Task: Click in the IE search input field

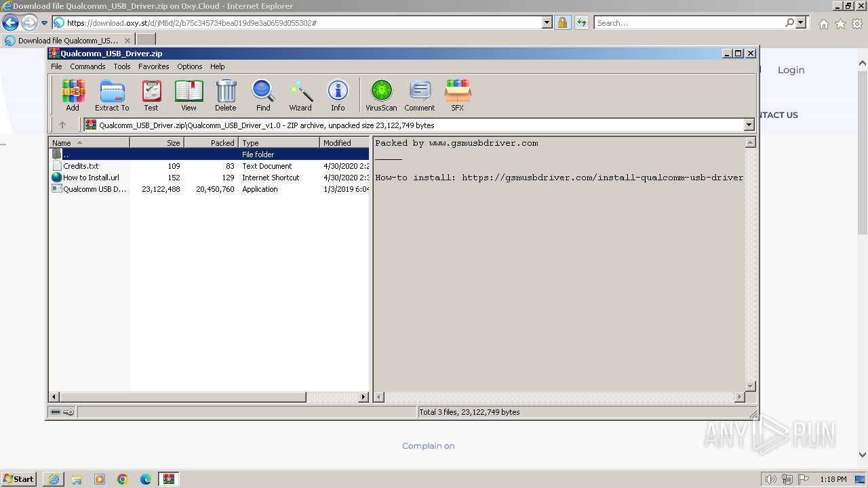Action: [689, 22]
